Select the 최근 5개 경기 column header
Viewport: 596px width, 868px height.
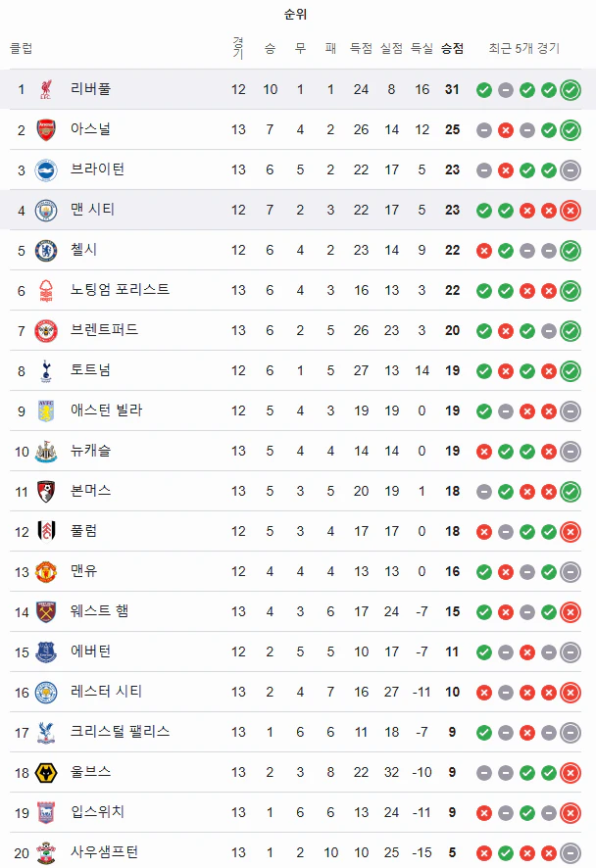[524, 49]
